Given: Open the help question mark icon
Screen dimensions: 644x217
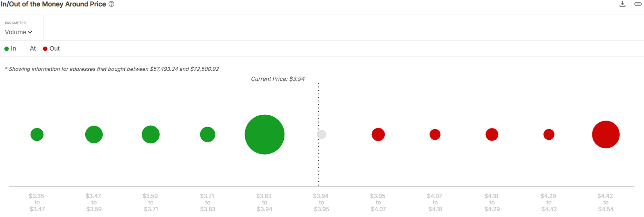Looking at the screenshot, I should (x=111, y=4).
